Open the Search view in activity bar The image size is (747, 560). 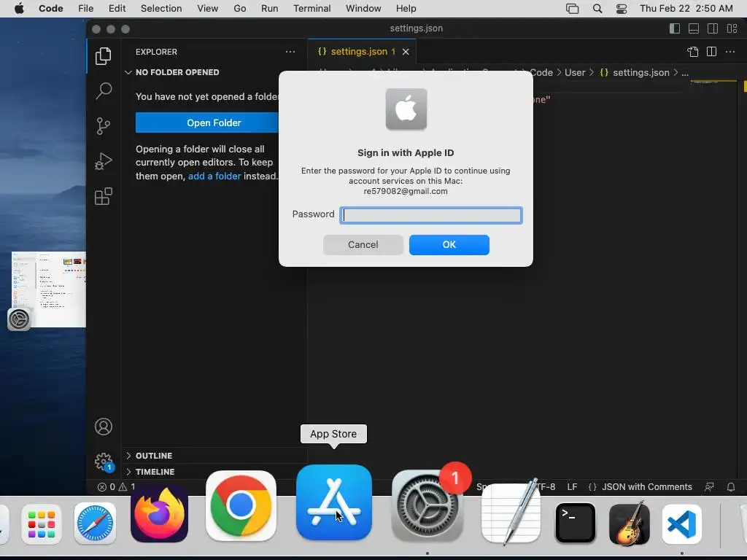tap(104, 91)
